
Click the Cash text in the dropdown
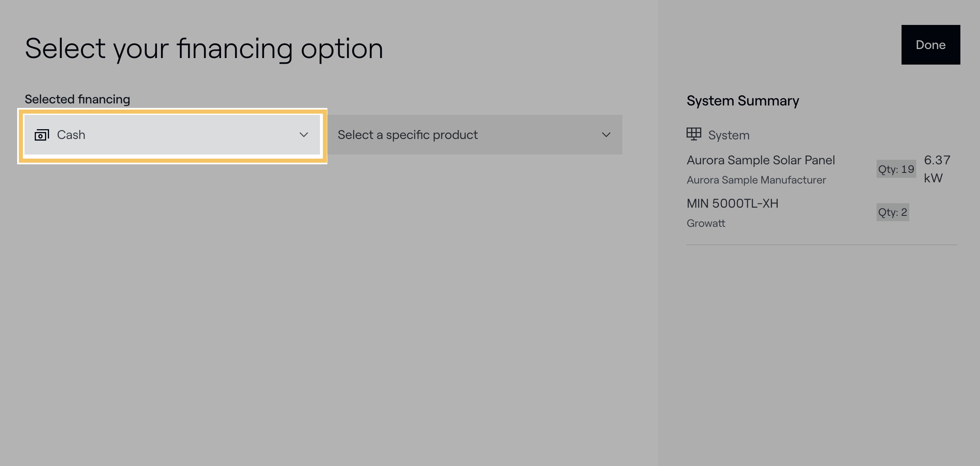pyautogui.click(x=71, y=135)
